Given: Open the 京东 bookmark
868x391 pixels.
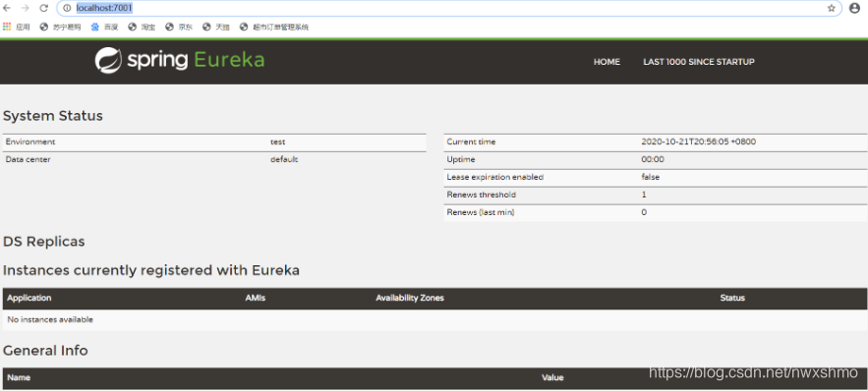Looking at the screenshot, I should click(x=179, y=27).
